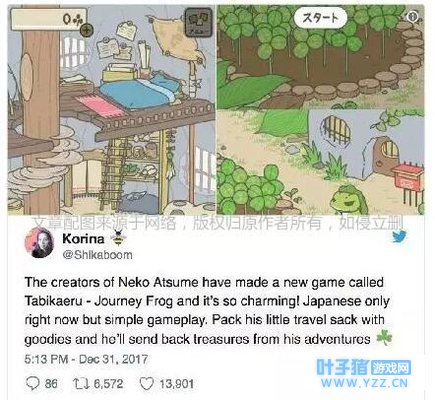Open the 5:13 PM Dec 31 timestamp

click(x=86, y=359)
